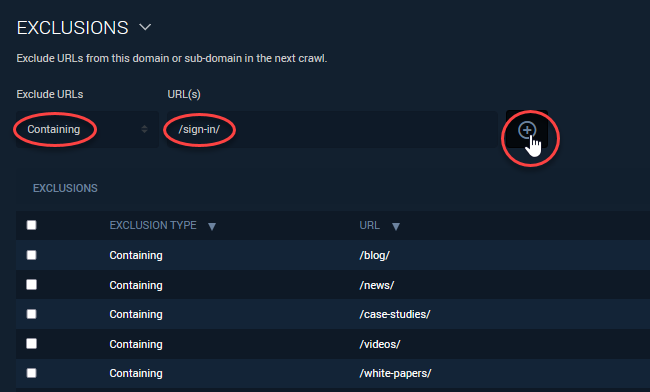
Task: Select the /blog/ URL entry
Action: (x=374, y=255)
